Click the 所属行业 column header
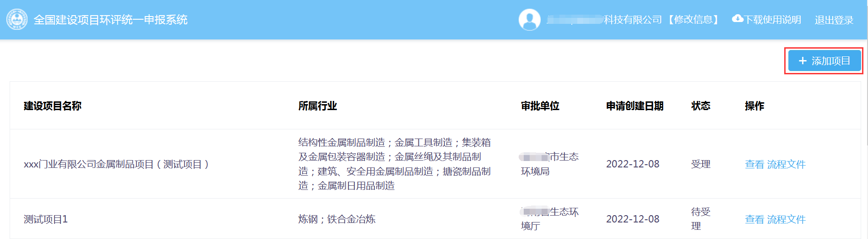Image resolution: width=868 pixels, height=239 pixels. (x=317, y=106)
